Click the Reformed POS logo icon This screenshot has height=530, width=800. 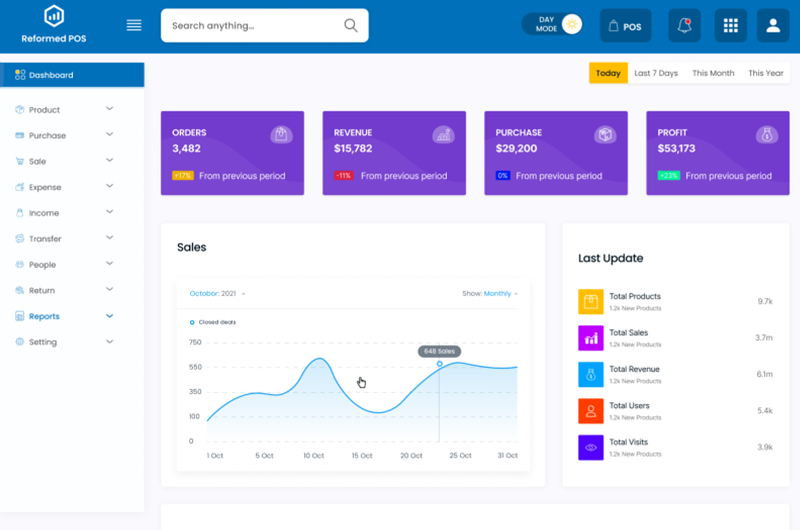(x=54, y=16)
